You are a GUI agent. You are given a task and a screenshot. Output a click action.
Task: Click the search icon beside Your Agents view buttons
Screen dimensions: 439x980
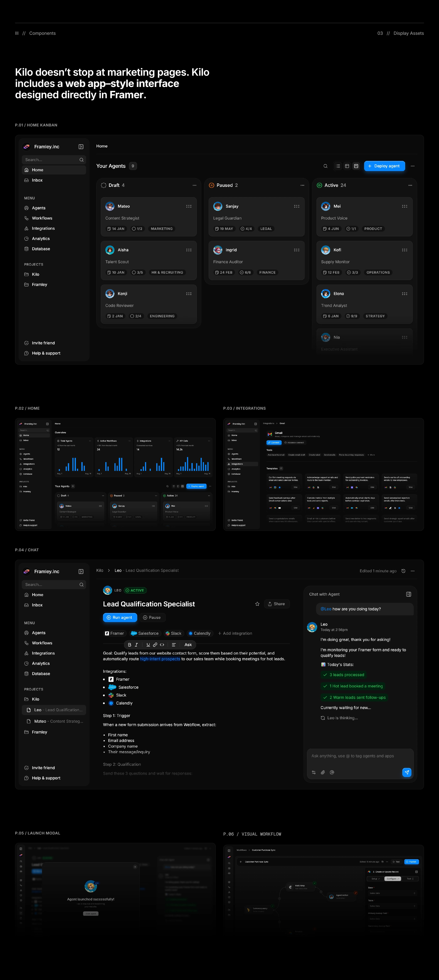click(x=325, y=166)
